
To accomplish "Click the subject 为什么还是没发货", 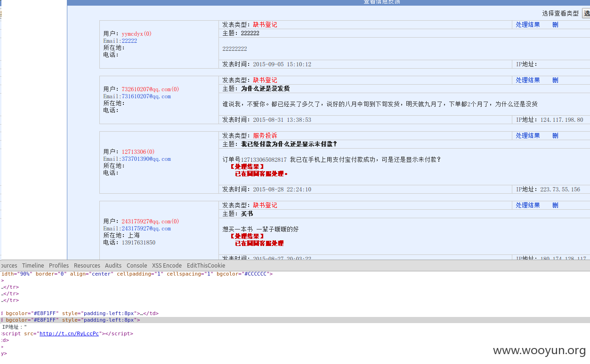I will (265, 89).
